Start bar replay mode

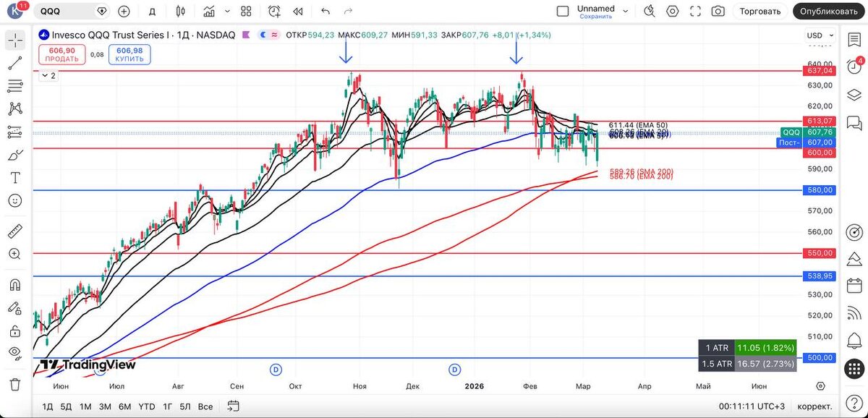point(297,11)
